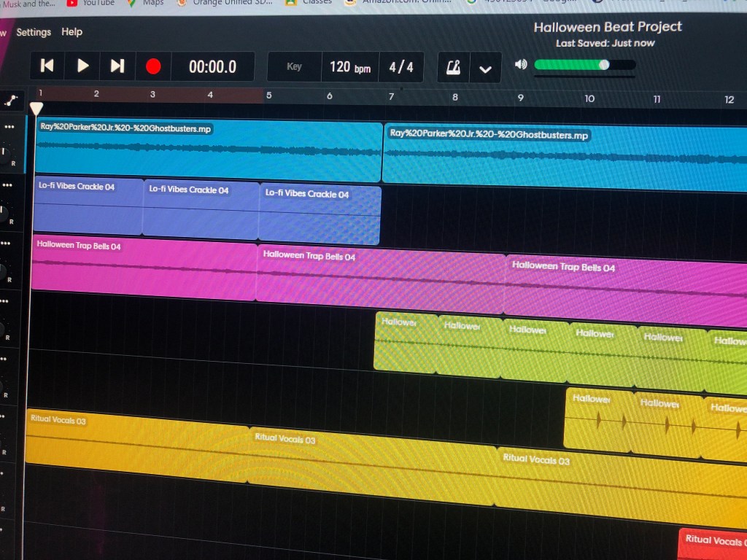Open options menu for Halloween Trap Bells track
This screenshot has height=560, width=747.
coord(5,244)
